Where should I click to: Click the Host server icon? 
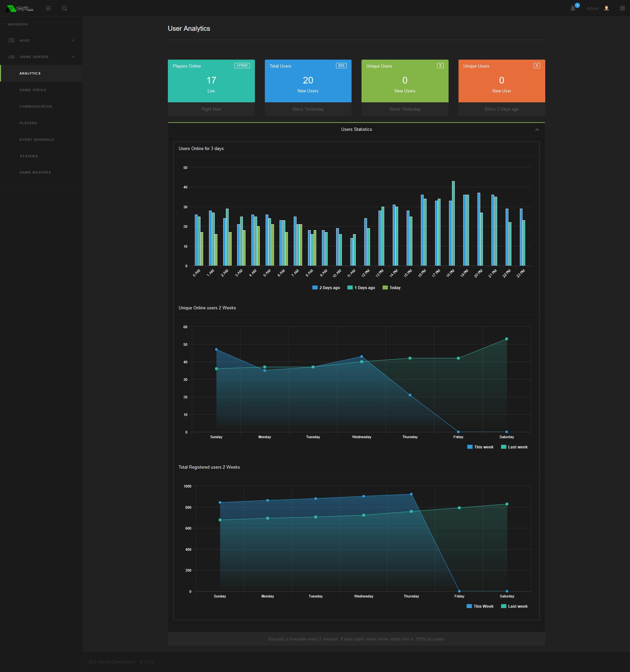click(x=12, y=40)
